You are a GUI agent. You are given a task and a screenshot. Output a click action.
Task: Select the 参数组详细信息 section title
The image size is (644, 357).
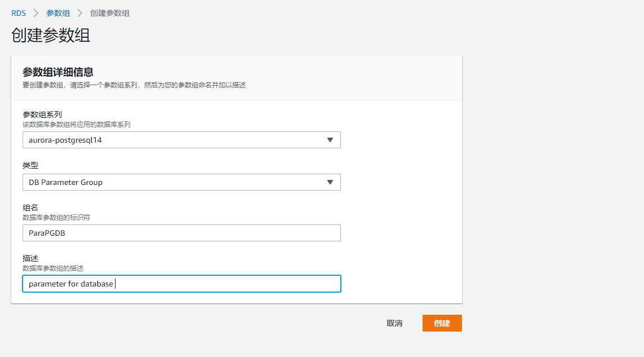pos(57,72)
